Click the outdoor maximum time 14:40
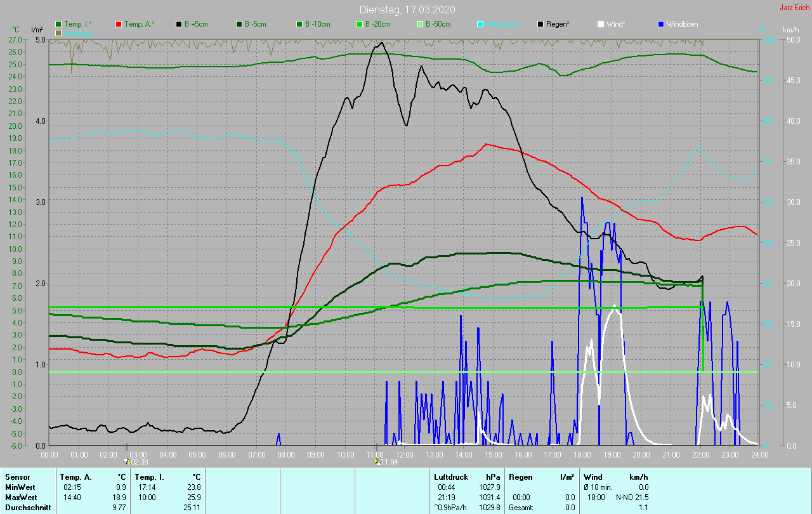 [x=72, y=498]
